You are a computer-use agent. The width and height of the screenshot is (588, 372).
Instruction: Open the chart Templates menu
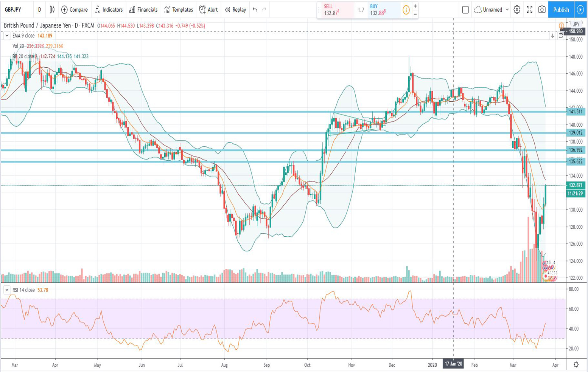(x=178, y=10)
